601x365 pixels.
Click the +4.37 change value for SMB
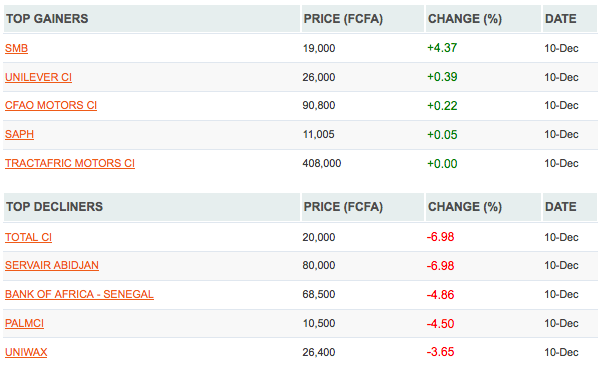442,48
